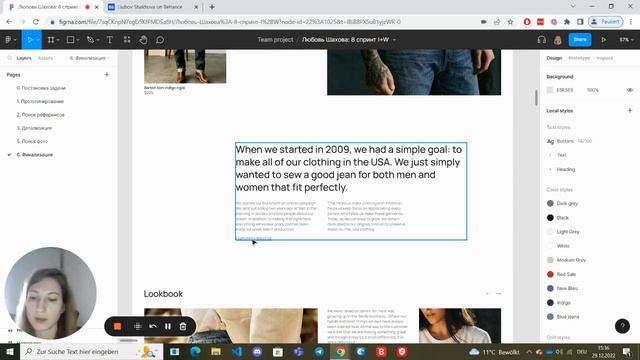Click the Lookbook next arrow
640x360 pixels.
[498, 293]
